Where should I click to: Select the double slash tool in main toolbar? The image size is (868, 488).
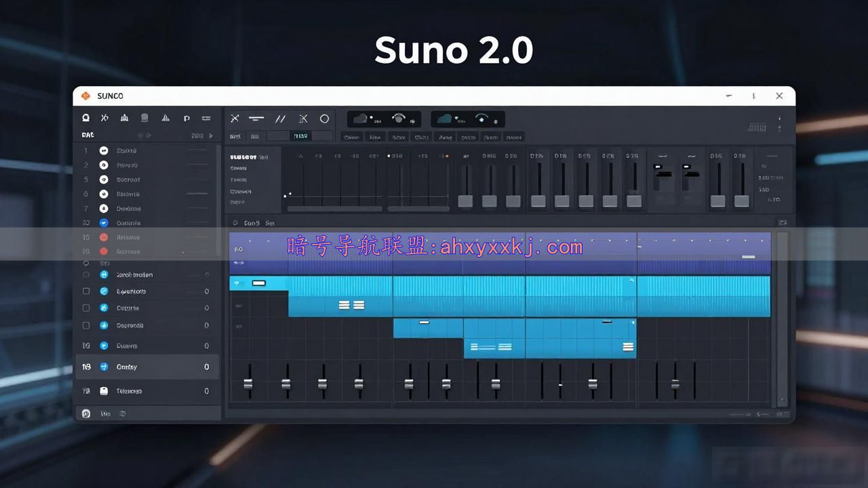tap(280, 119)
